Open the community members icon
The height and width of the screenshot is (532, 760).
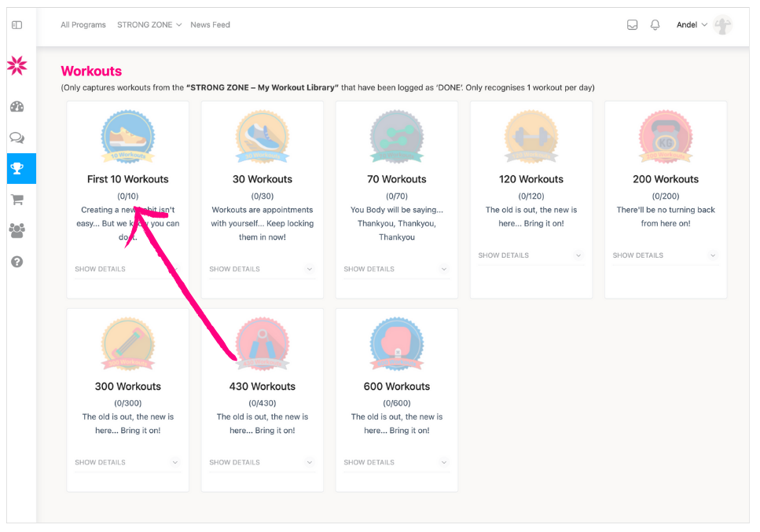17,230
